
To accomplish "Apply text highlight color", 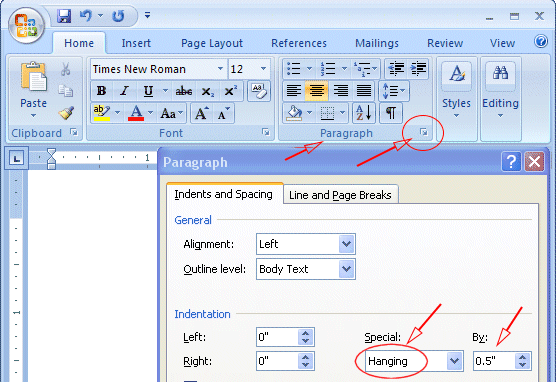I will coord(102,113).
